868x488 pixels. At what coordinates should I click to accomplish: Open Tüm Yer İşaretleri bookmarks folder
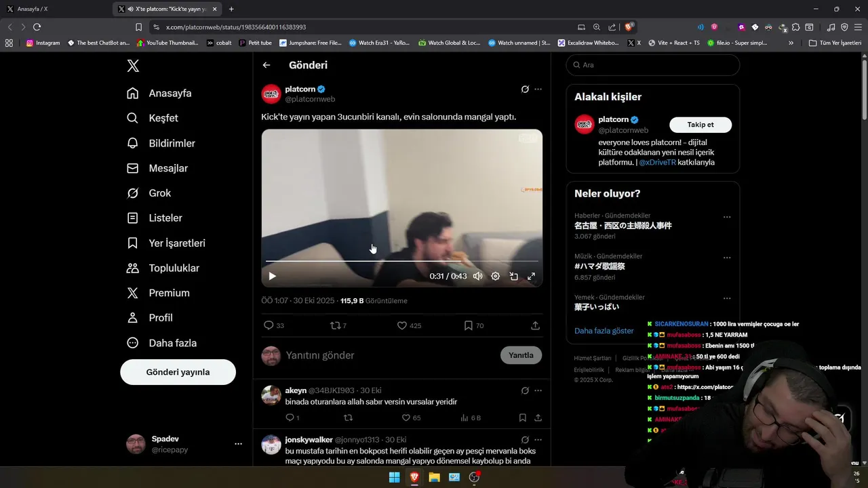point(835,43)
